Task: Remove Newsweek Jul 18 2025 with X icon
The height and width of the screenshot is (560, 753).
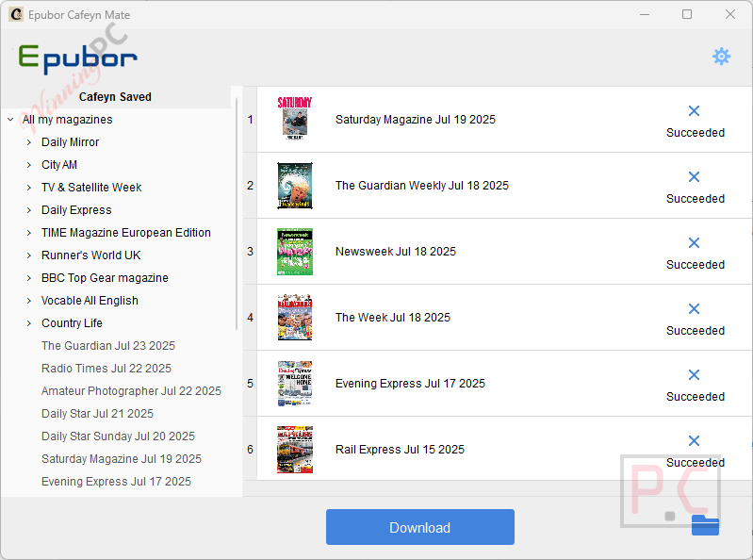Action: 694,243
